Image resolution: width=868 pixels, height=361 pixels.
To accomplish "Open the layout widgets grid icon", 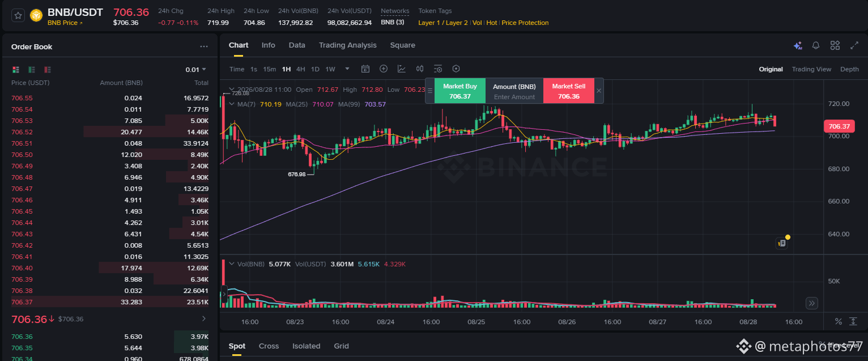I will tap(835, 45).
